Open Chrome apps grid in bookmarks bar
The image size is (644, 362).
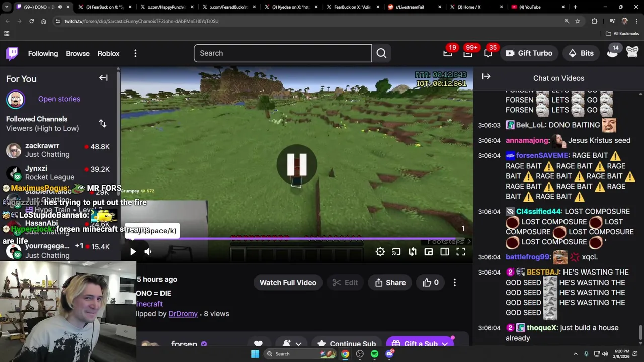coord(7,34)
